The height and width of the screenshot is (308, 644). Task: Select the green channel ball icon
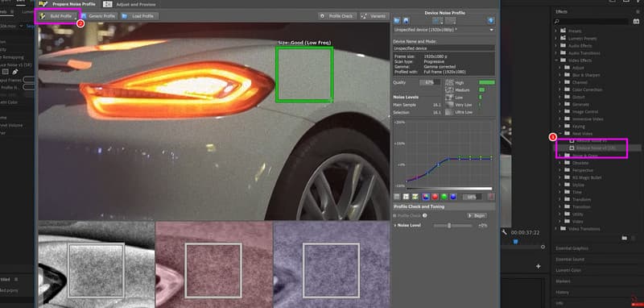pyautogui.click(x=444, y=197)
